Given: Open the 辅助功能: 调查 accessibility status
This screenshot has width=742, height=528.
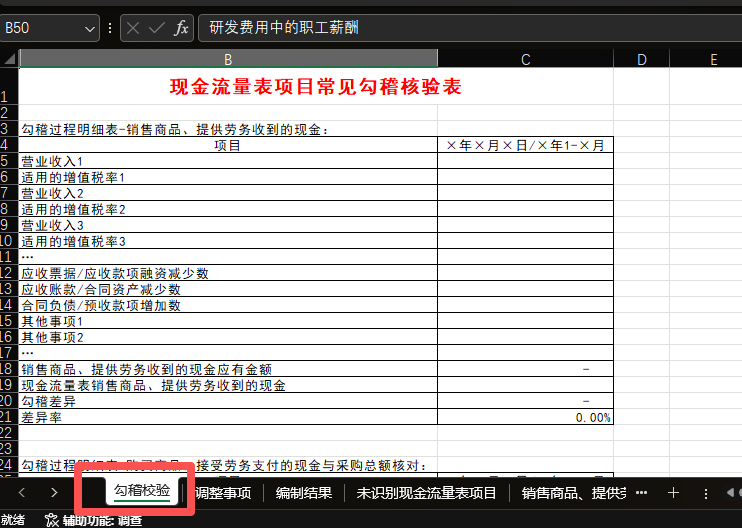Looking at the screenshot, I should tap(94, 520).
